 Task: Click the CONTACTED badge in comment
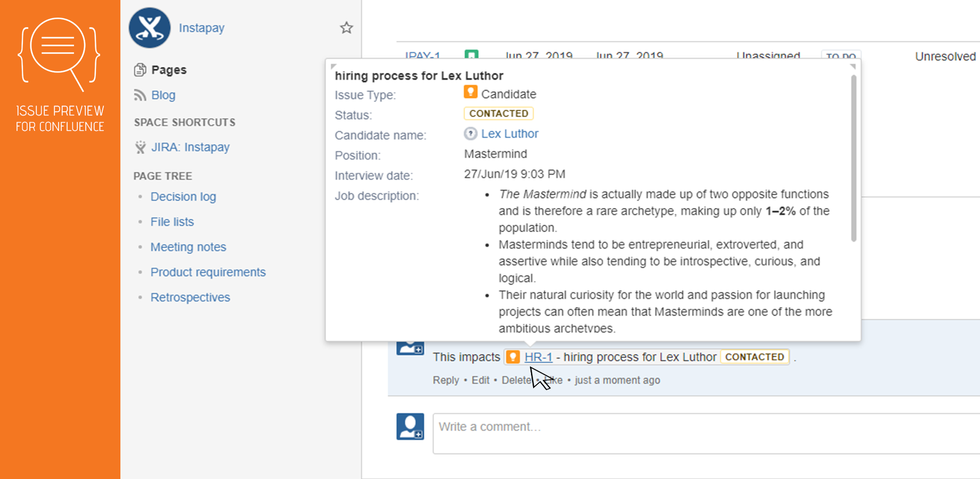755,357
